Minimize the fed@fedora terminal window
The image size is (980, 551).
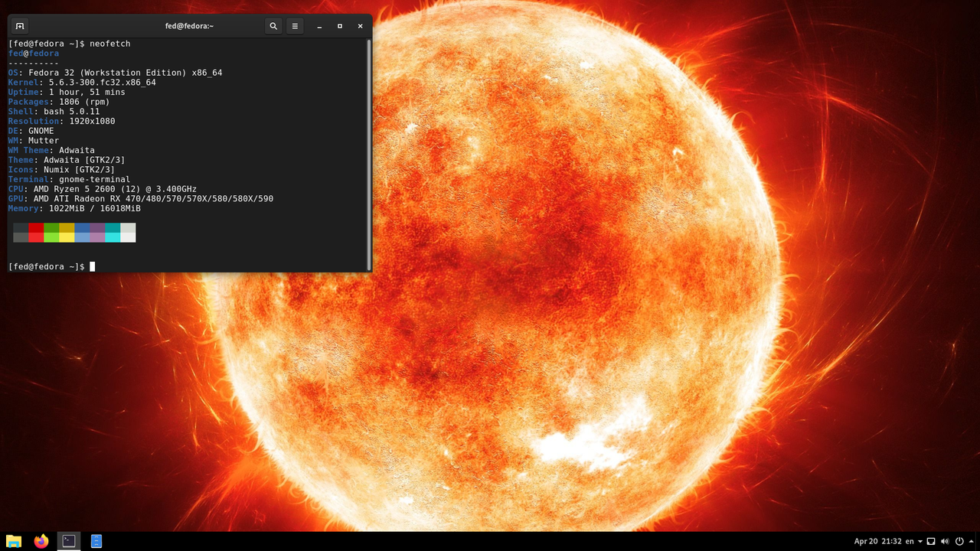[319, 26]
